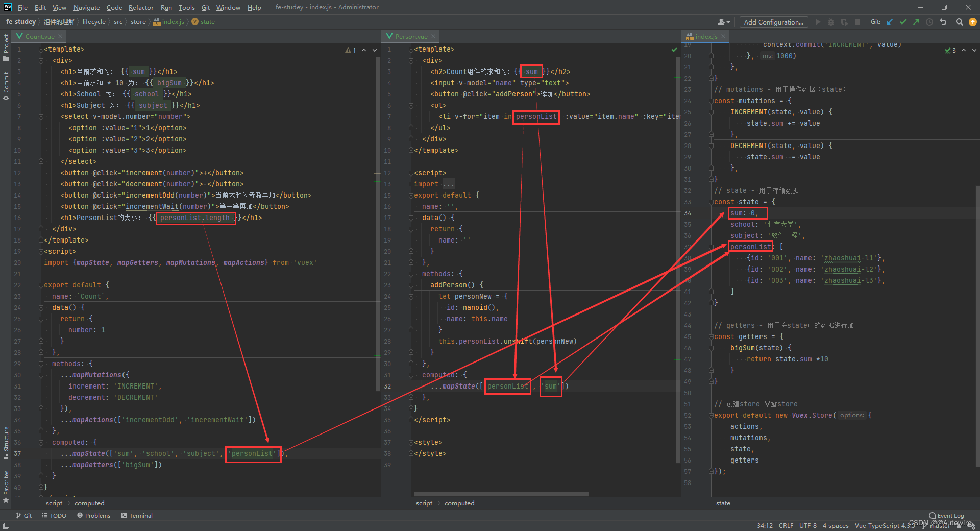Collapse export default fold in Count.vue line 22
The image size is (980, 531).
(x=41, y=285)
